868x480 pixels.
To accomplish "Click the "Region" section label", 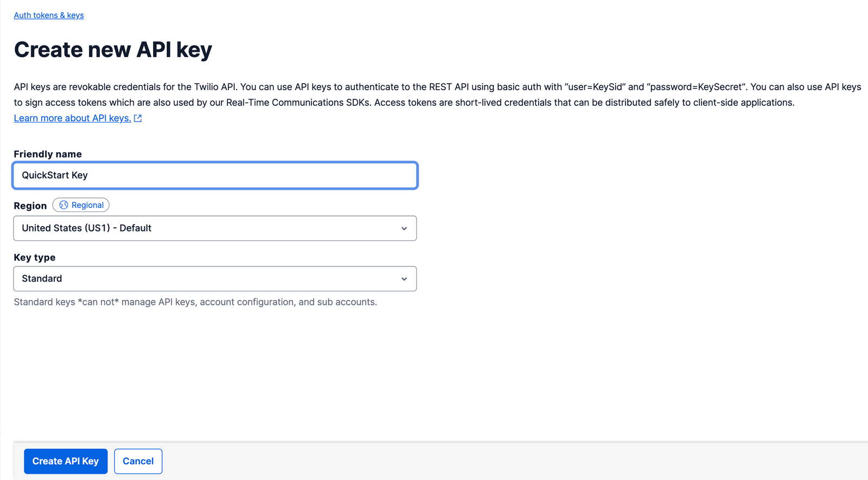I will [30, 205].
